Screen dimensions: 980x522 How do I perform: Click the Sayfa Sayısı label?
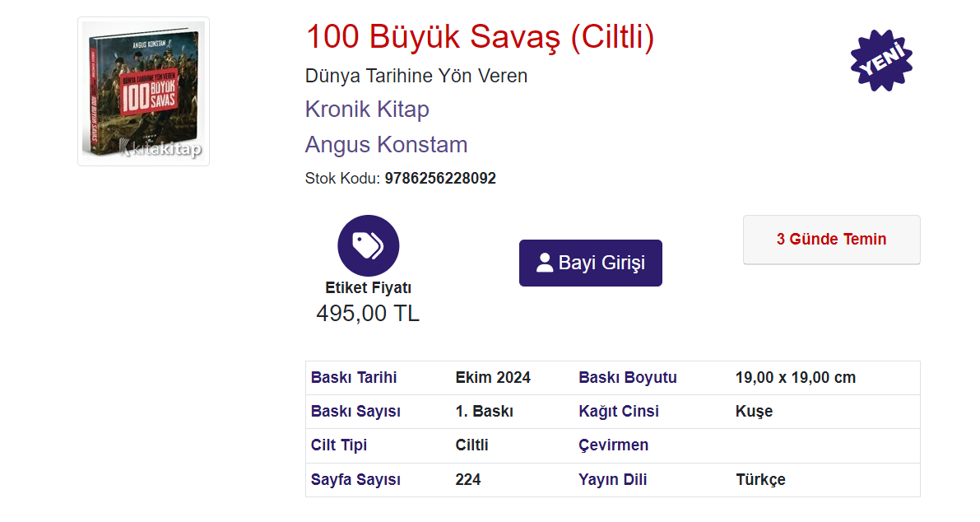(x=355, y=480)
